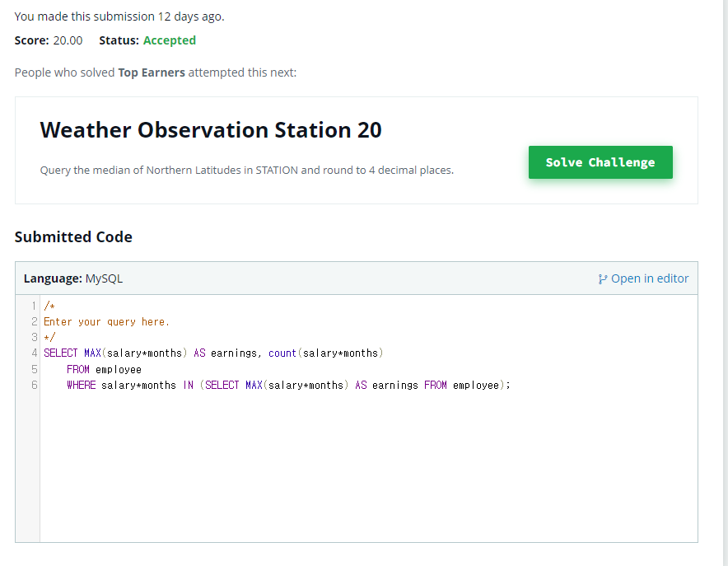Click the Language: MySQL label
728x566 pixels.
click(73, 278)
